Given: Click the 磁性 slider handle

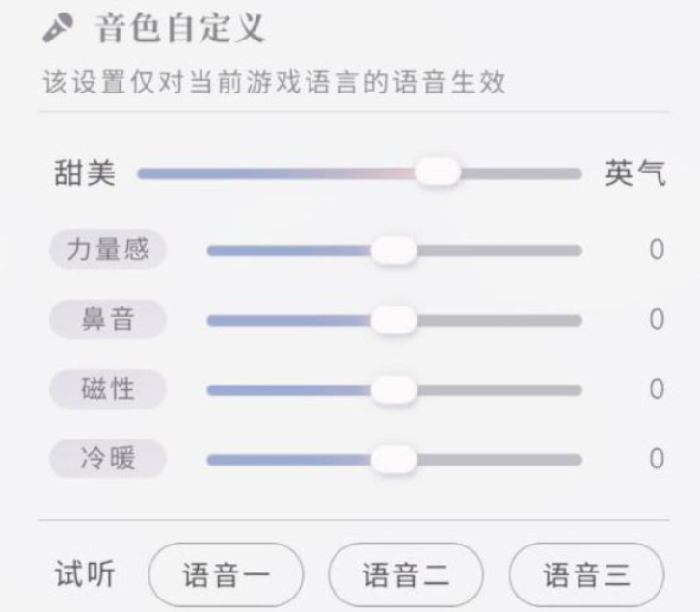Looking at the screenshot, I should coord(393,389).
